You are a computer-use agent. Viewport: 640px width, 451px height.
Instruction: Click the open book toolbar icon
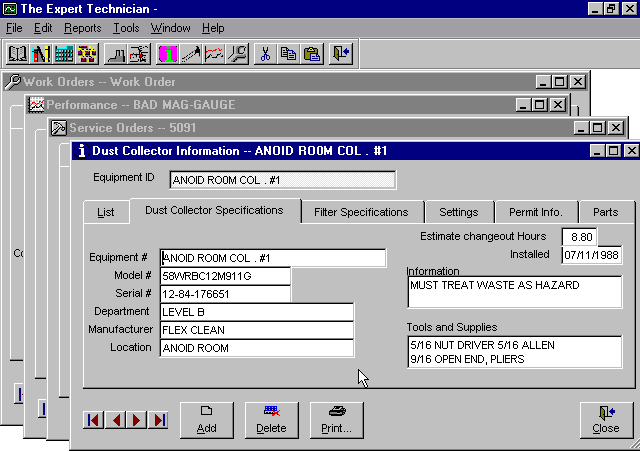[x=17, y=53]
